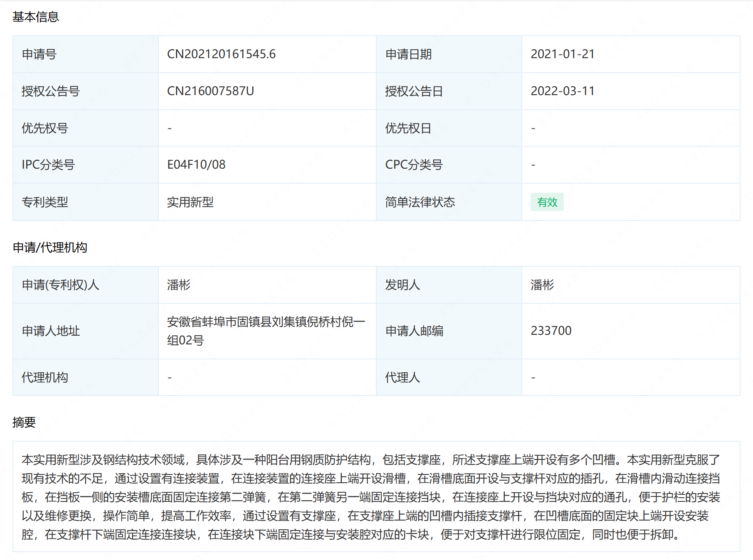Click the 发明人 label cell
753x560 pixels.
coord(449,285)
